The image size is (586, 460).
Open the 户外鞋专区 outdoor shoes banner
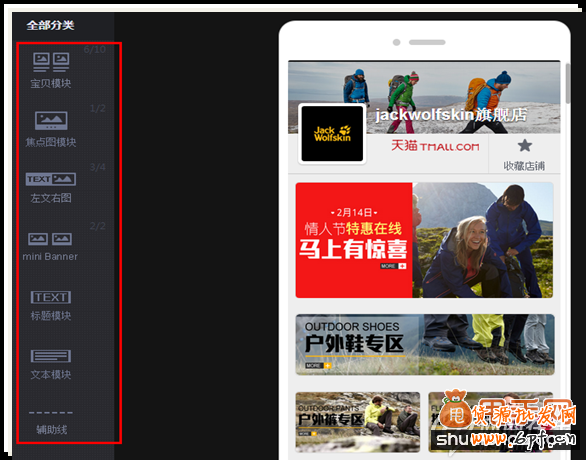tap(425, 345)
